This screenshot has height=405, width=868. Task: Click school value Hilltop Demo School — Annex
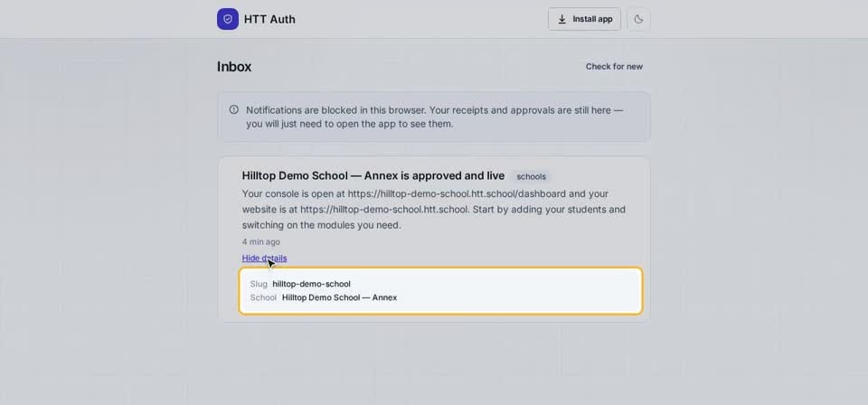pos(339,297)
